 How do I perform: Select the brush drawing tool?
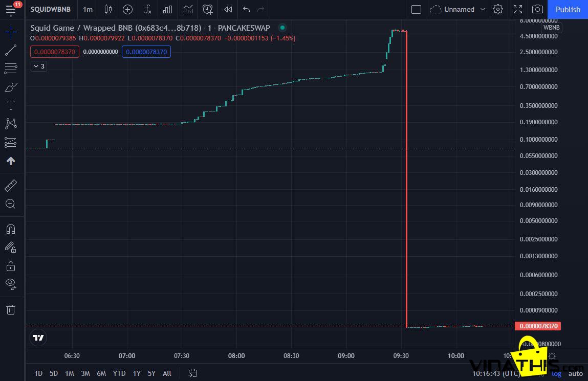(11, 87)
